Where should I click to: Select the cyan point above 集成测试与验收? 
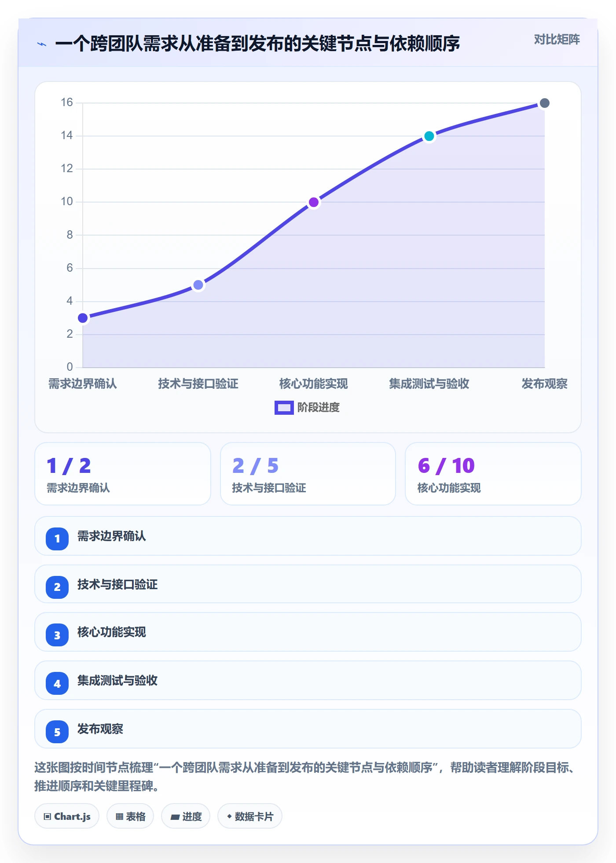point(429,136)
